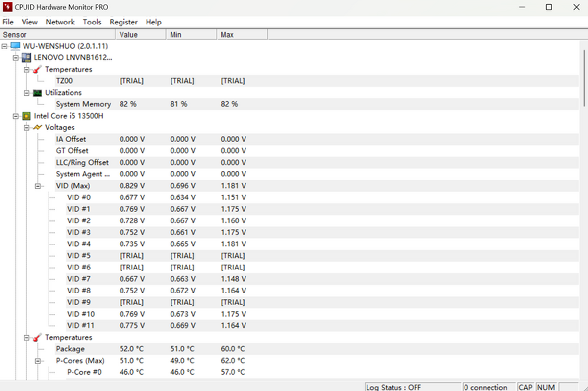Click the Value column header
Viewport: 588px width, 391px height.
141,35
